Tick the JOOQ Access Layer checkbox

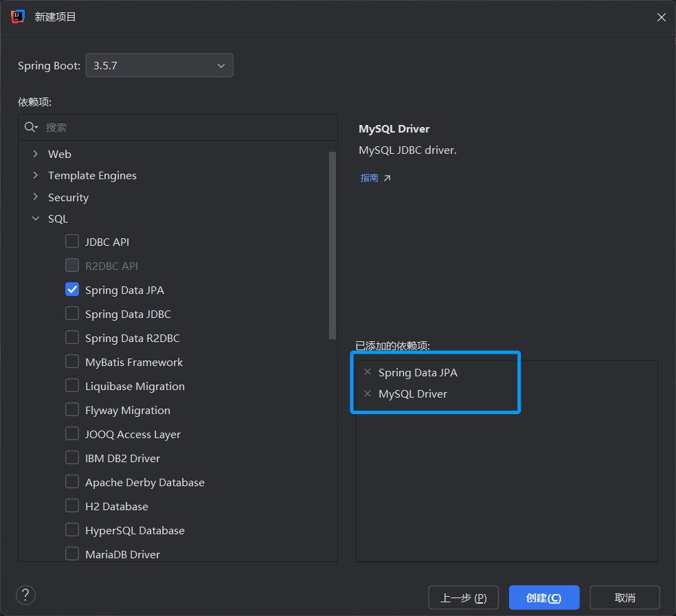click(72, 433)
